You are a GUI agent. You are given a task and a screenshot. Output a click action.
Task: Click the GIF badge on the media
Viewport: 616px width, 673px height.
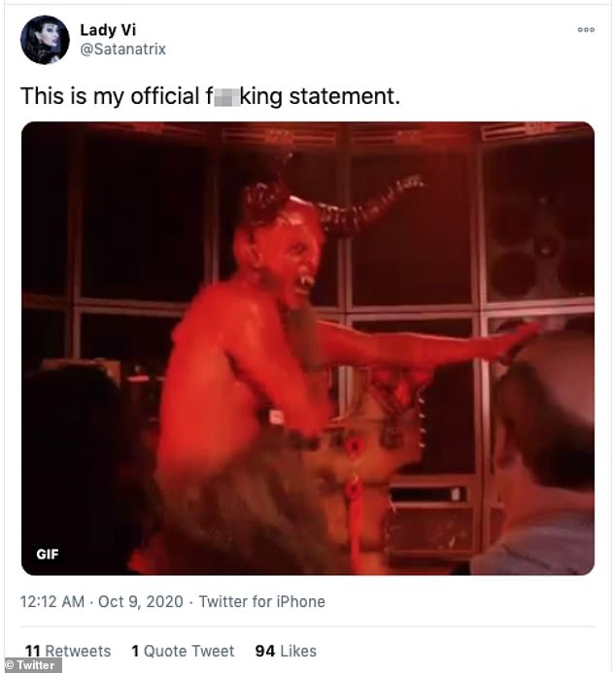click(48, 555)
